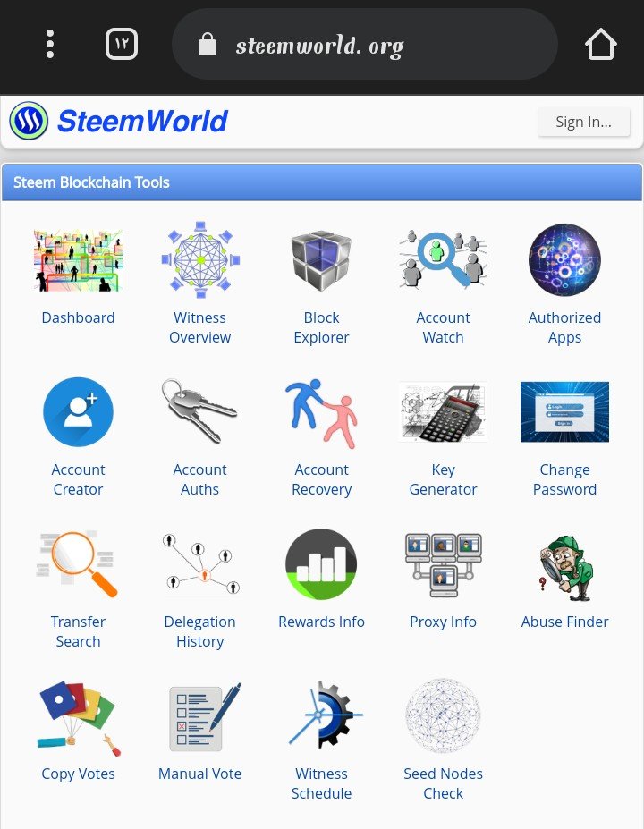The image size is (644, 829).
Task: Follow the Abuse Finder text link
Action: pyautogui.click(x=564, y=622)
